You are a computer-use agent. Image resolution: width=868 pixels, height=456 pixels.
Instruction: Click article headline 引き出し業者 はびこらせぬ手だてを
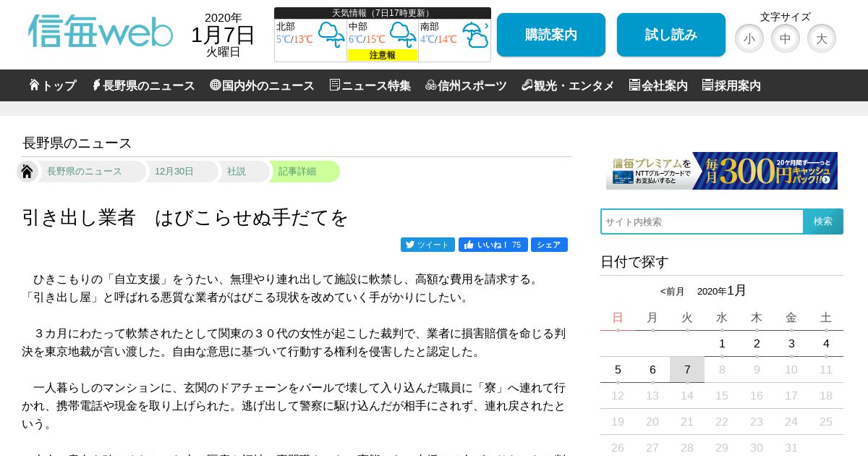[186, 217]
